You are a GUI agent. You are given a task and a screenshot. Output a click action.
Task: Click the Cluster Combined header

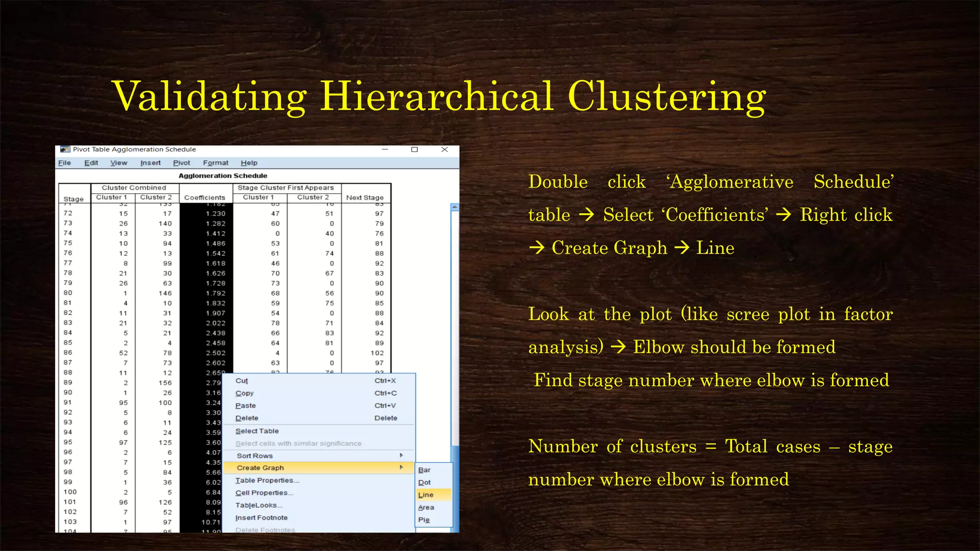[134, 187]
